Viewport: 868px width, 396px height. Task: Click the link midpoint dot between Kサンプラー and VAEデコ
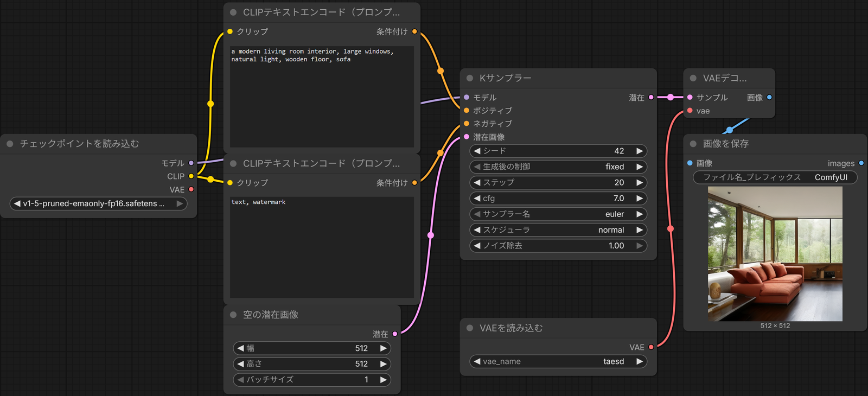click(x=671, y=97)
